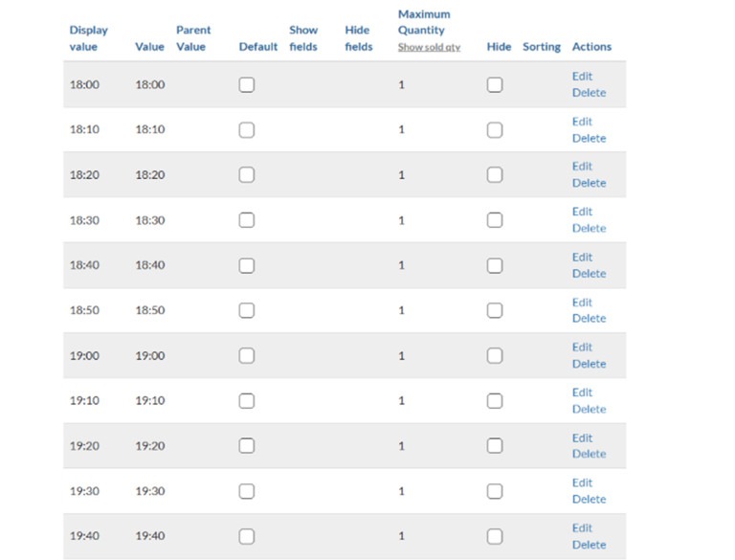Toggle the Hide checkbox for 19:00
735x560 pixels.
click(x=495, y=355)
